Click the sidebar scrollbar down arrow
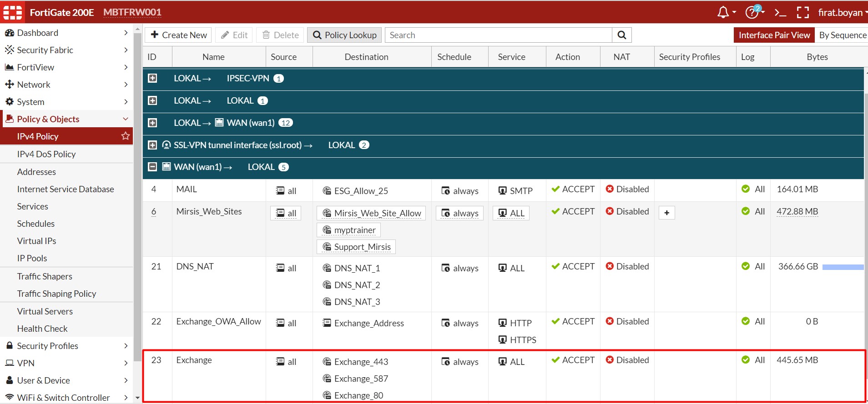868x404 pixels. point(137,398)
